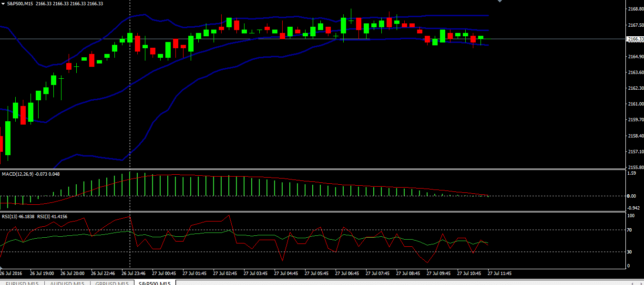
Task: Open the AUDUSD M15 chart tab
Action: (68, 284)
